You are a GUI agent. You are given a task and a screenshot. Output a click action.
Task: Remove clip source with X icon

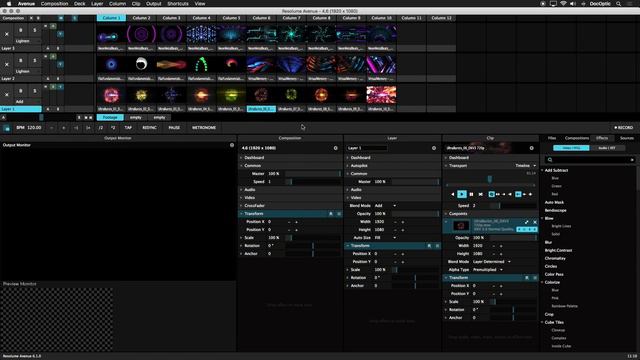click(x=535, y=222)
